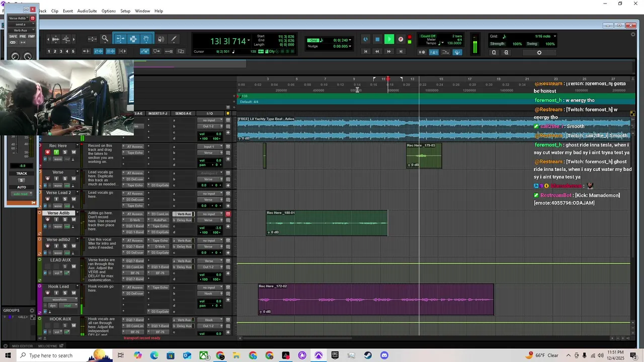Click the MIDI note zoom icon
Image resolution: width=644 pixels, height=362 pixels.
pyautogui.click(x=66, y=39)
